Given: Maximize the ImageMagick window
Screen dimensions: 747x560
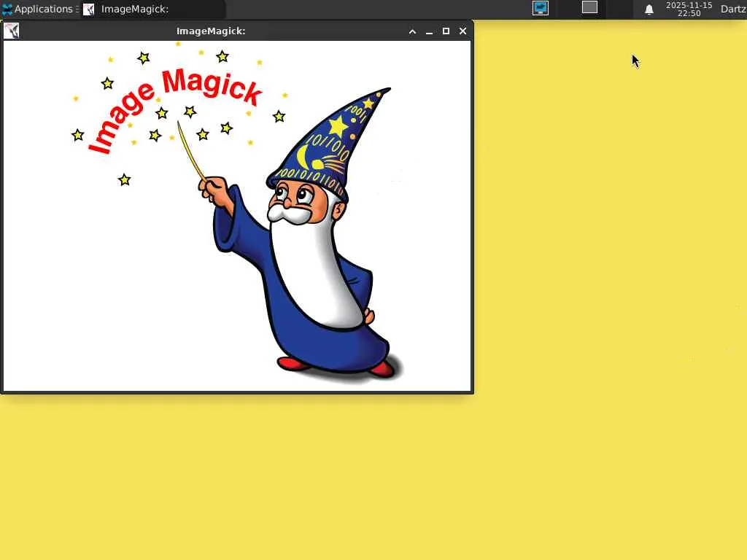Looking at the screenshot, I should pyautogui.click(x=446, y=31).
